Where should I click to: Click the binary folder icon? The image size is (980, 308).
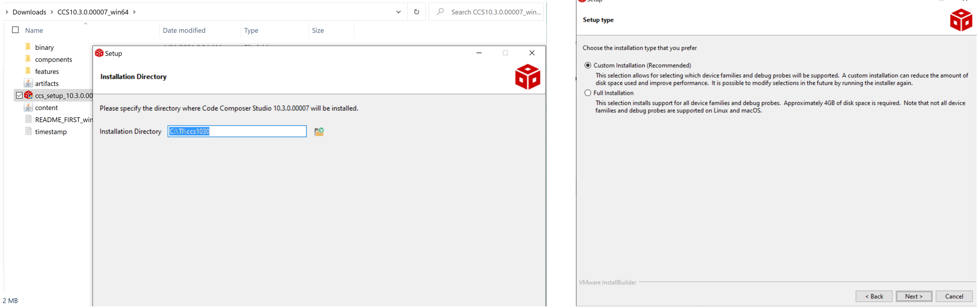coord(28,46)
